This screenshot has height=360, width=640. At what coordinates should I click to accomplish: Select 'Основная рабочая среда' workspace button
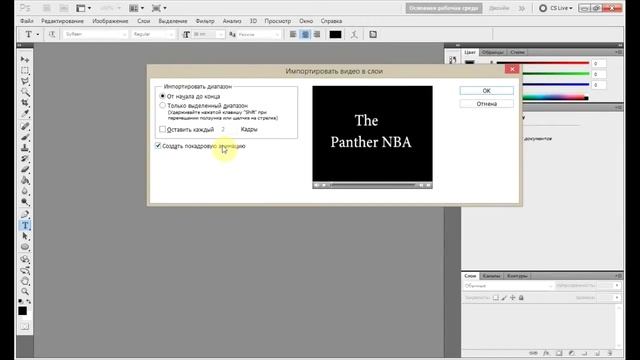coord(444,8)
